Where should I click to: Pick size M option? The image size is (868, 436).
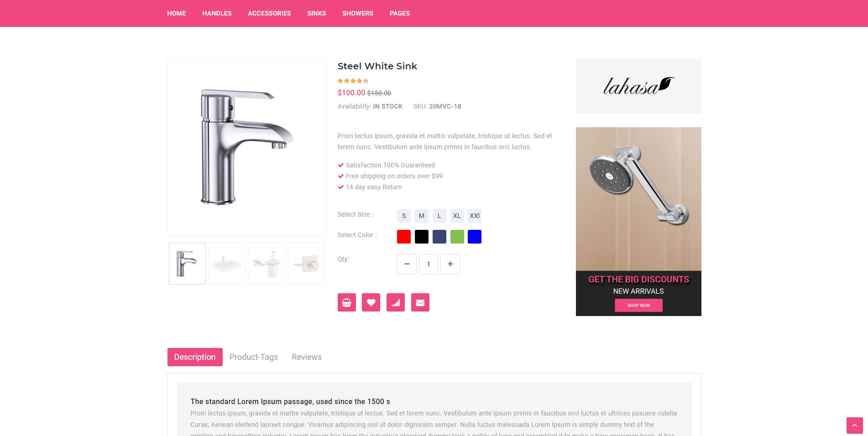tap(422, 216)
